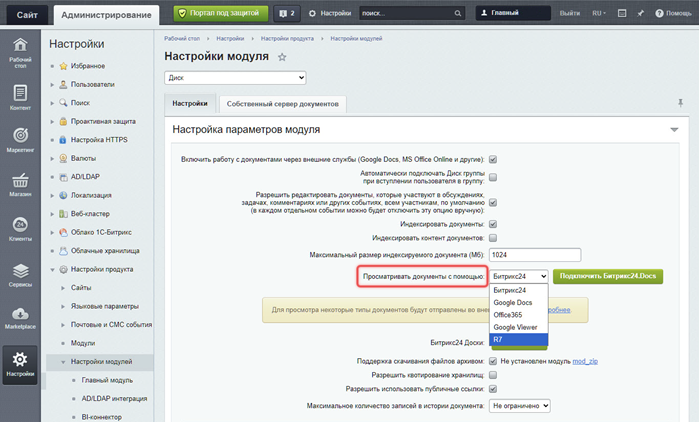Open the Маркетинг sidebar section

click(20, 141)
